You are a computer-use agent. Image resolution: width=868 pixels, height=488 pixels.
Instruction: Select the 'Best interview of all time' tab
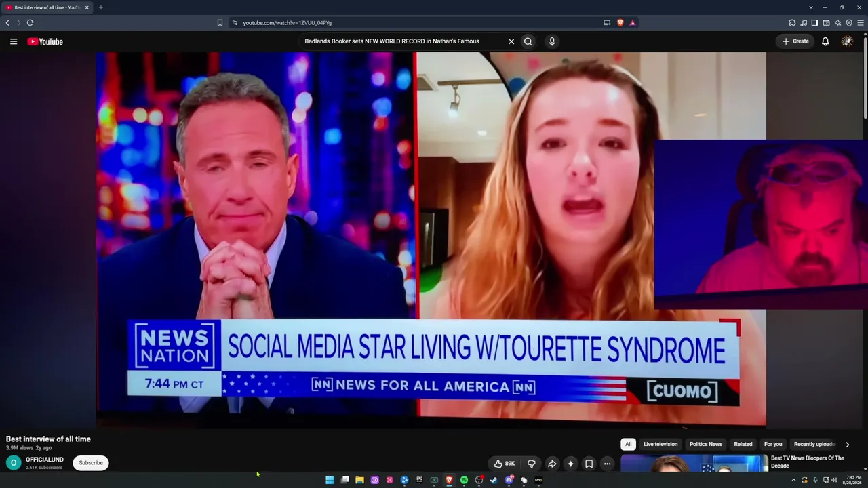(x=47, y=7)
